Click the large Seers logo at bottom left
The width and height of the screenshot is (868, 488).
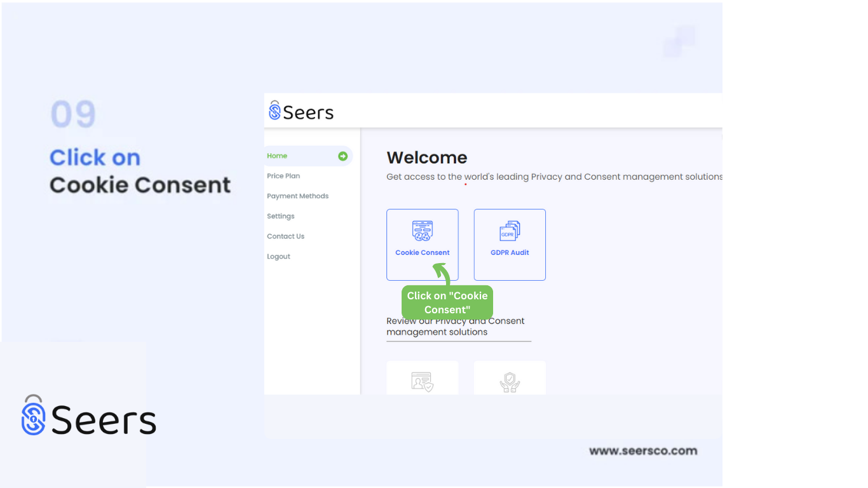pyautogui.click(x=88, y=416)
